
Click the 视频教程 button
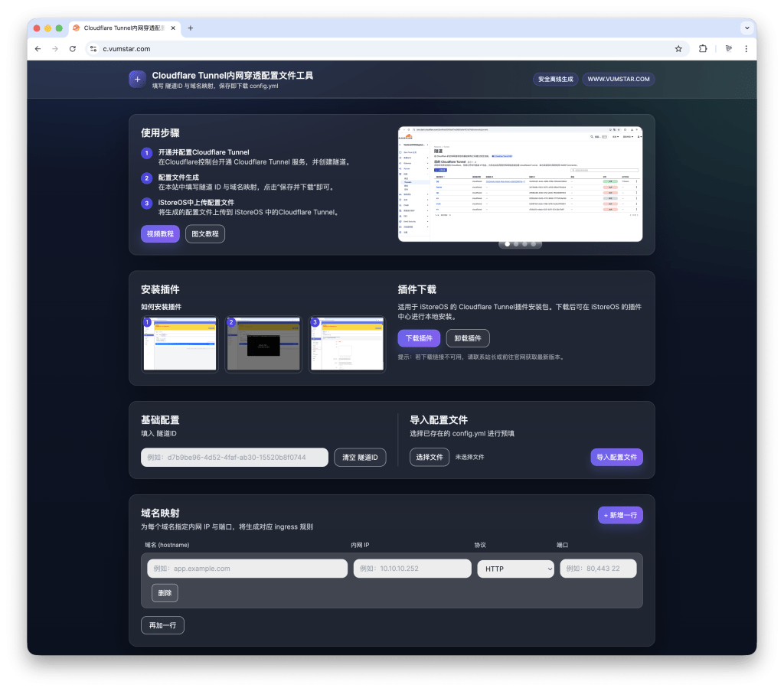[x=160, y=233]
